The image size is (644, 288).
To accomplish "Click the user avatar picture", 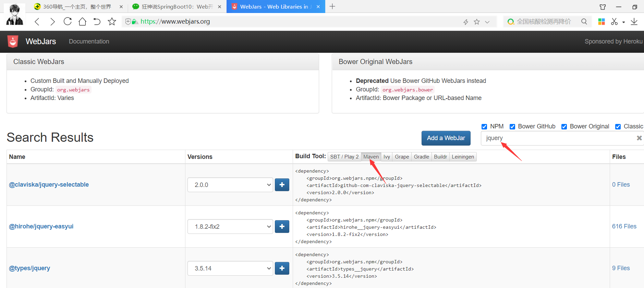I will pos(15,14).
